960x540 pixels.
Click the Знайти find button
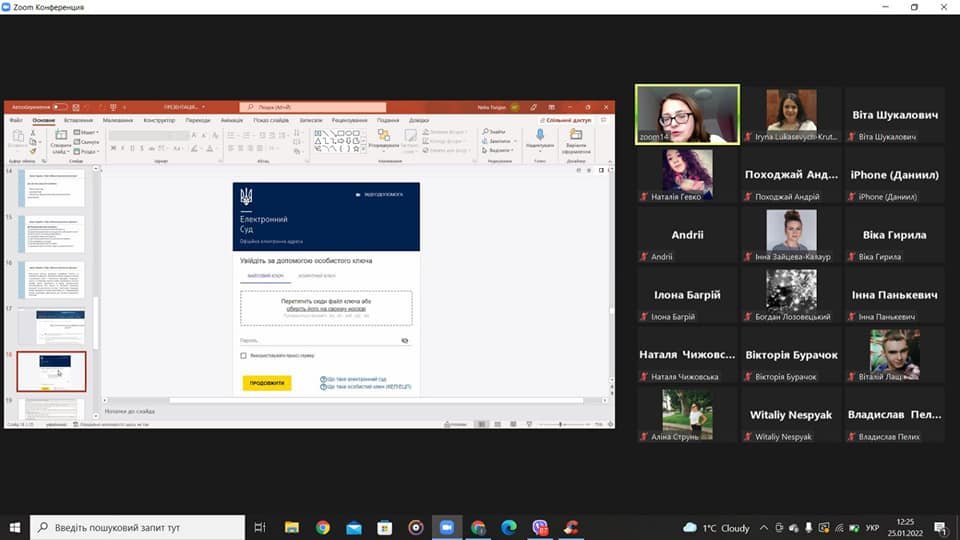click(x=494, y=132)
